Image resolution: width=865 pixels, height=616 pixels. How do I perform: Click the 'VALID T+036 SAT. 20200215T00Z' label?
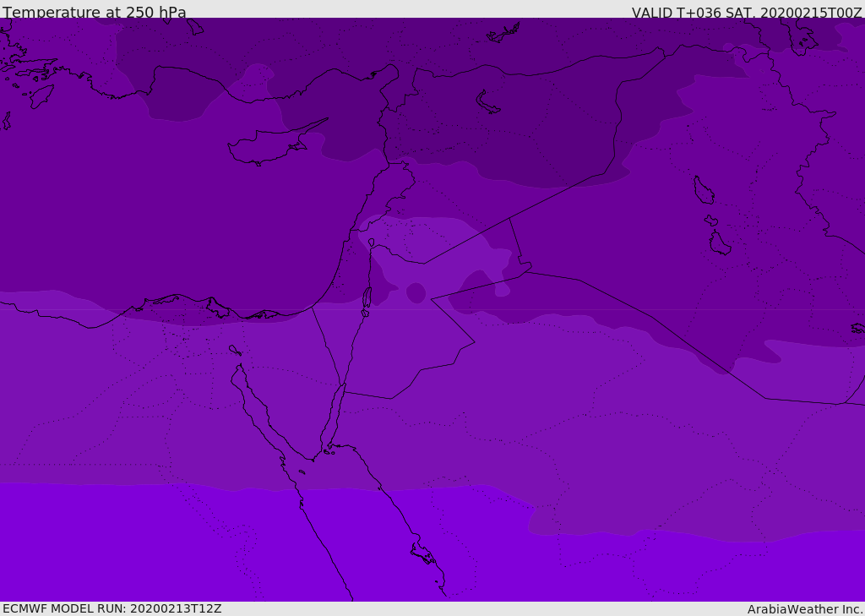pos(747,13)
